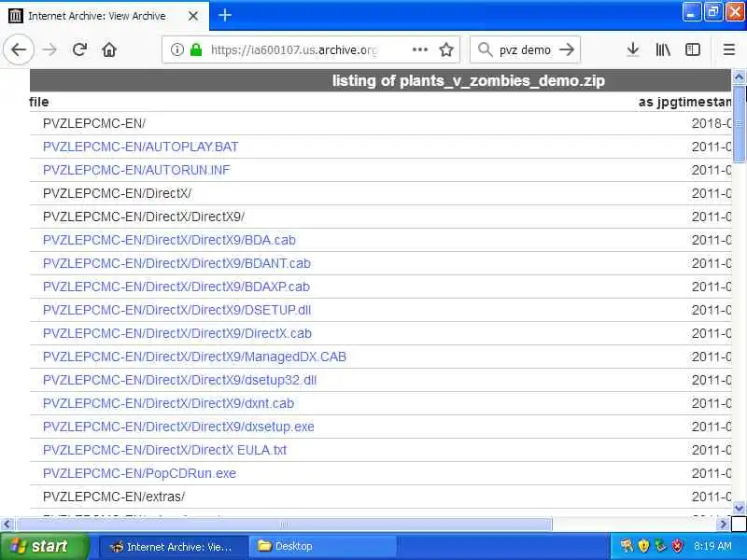Open DirectX.cab file link
Image resolution: width=747 pixels, height=560 pixels.
(x=177, y=333)
